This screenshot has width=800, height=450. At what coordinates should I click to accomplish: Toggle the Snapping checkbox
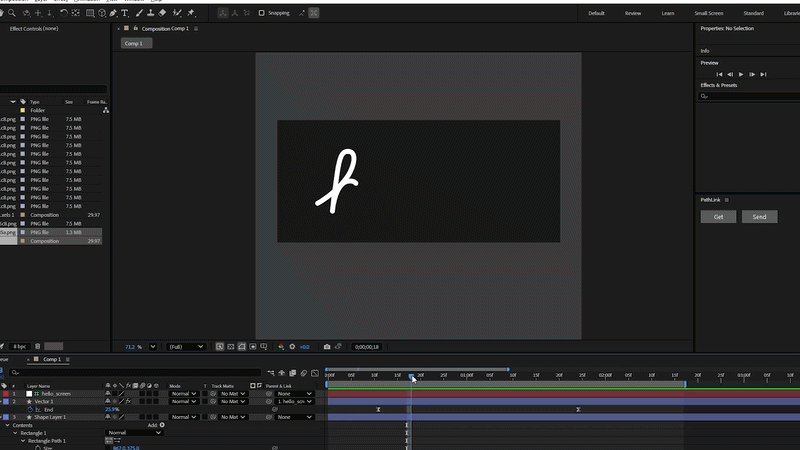(262, 13)
